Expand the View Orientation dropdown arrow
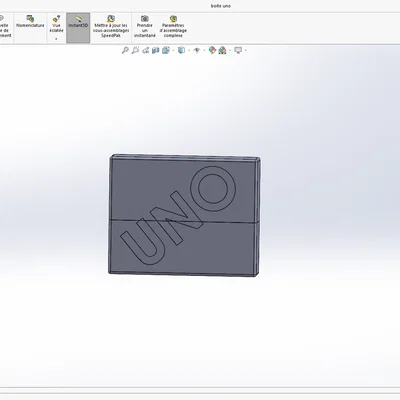The image size is (400, 400). pyautogui.click(x=173, y=51)
